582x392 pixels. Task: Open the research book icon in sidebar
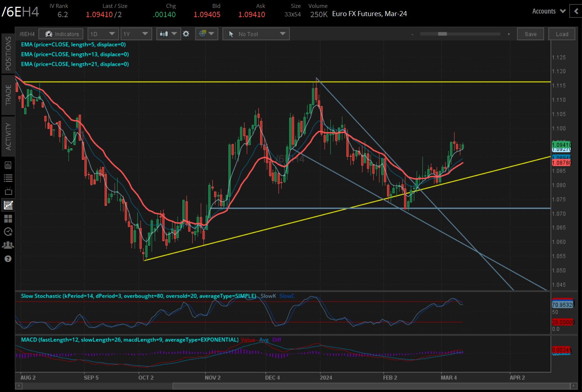[8, 165]
